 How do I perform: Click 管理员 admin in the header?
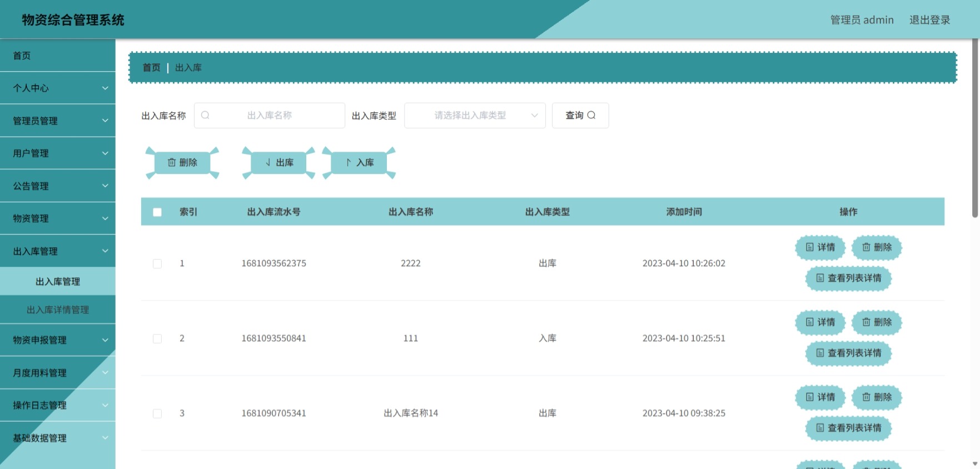(862, 20)
